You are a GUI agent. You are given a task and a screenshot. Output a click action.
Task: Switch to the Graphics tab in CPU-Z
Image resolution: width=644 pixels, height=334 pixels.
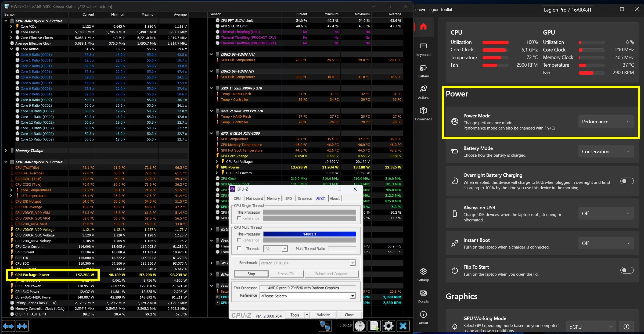tap(304, 198)
